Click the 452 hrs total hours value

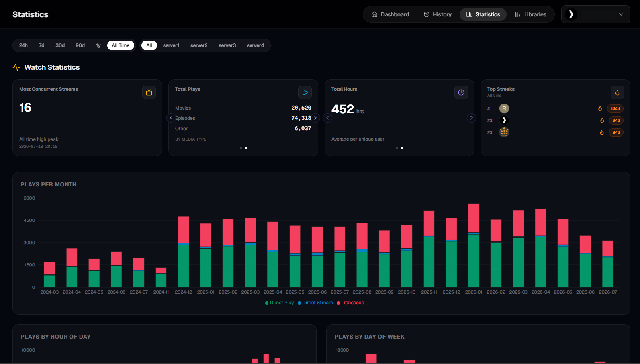[x=347, y=109]
